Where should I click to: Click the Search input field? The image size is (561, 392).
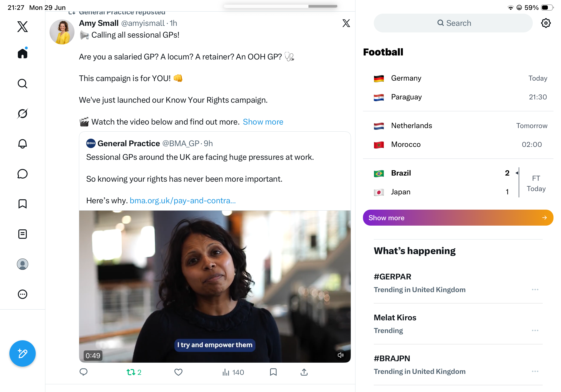click(453, 23)
